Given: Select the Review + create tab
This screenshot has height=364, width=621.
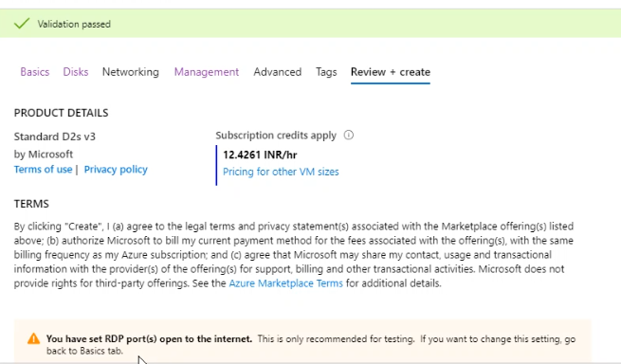Looking at the screenshot, I should pyautogui.click(x=391, y=72).
